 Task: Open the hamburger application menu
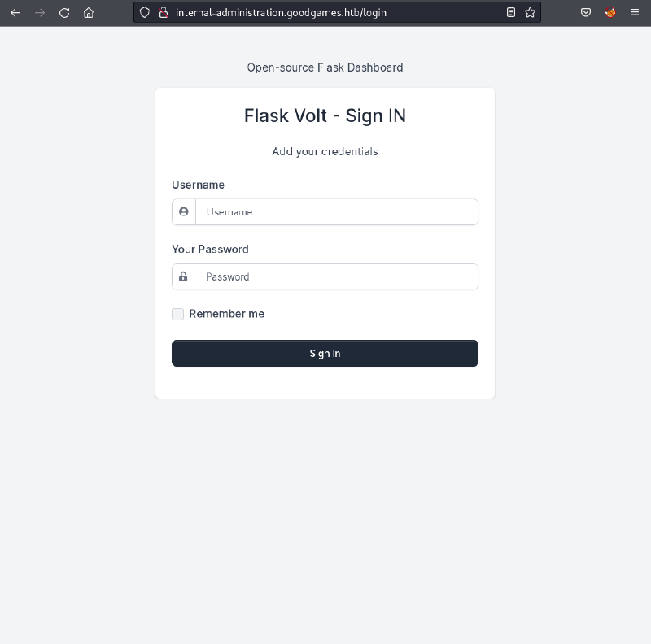pos(634,12)
